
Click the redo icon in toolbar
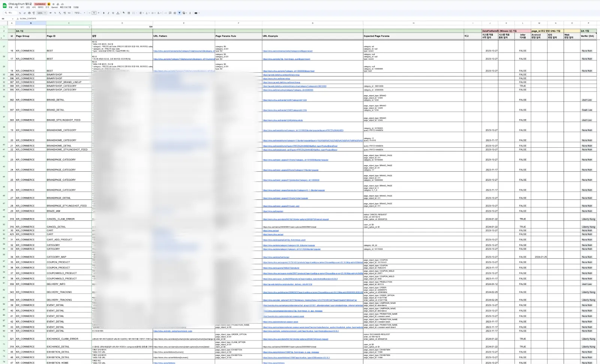tap(24, 13)
